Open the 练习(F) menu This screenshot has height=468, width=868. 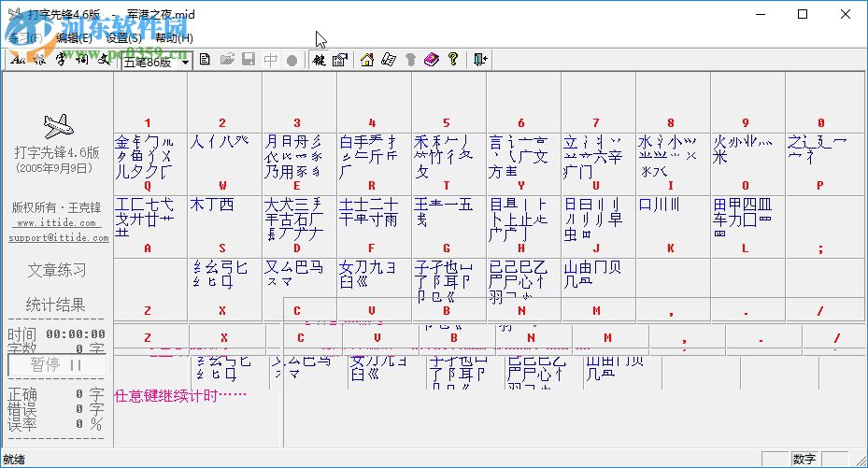pyautogui.click(x=25, y=37)
